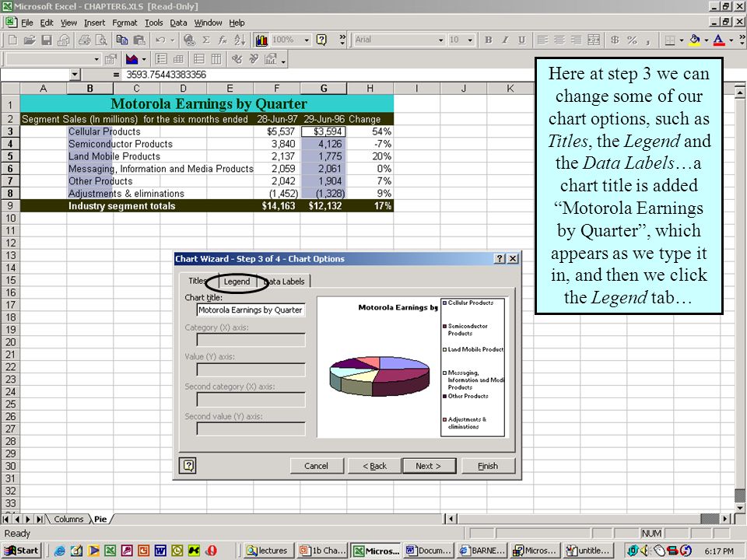Open the Chart Objects dropdown
This screenshot has width=747, height=560.
click(96, 59)
